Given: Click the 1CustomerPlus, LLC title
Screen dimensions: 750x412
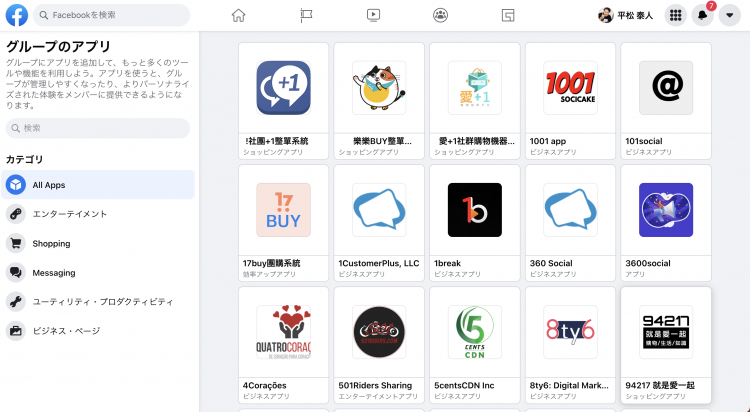Looking at the screenshot, I should tap(378, 263).
